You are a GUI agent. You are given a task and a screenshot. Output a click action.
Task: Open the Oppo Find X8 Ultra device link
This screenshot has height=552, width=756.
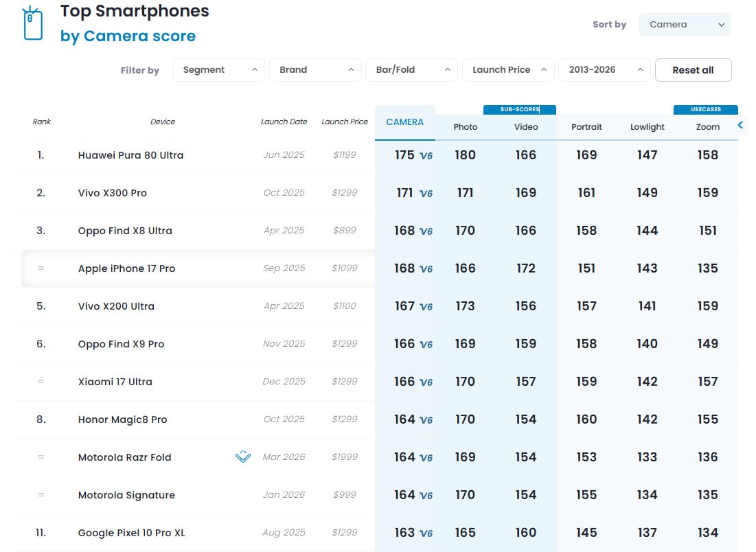125,231
